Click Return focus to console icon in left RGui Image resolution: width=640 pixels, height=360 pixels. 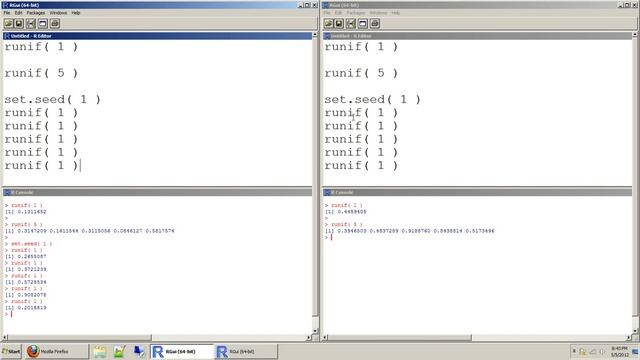[43, 23]
